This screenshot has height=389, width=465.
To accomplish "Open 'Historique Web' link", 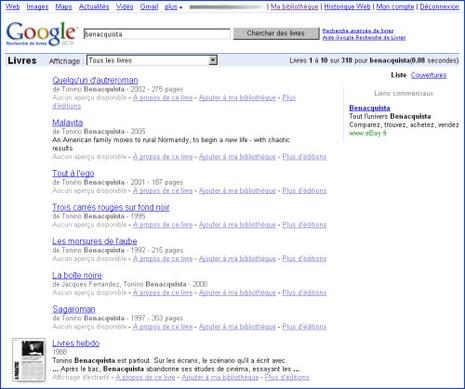I will tap(347, 6).
